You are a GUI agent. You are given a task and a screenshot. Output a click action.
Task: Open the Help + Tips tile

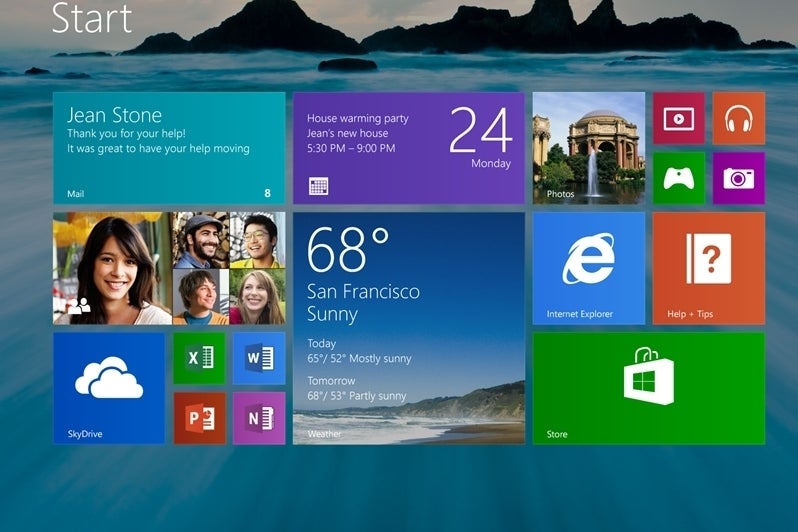[x=708, y=268]
